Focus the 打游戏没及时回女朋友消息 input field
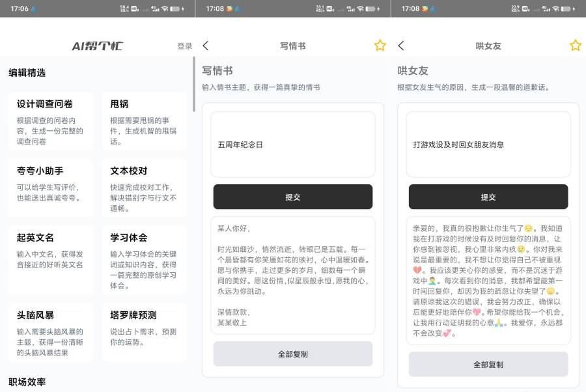This screenshot has height=392, width=586. [488, 145]
